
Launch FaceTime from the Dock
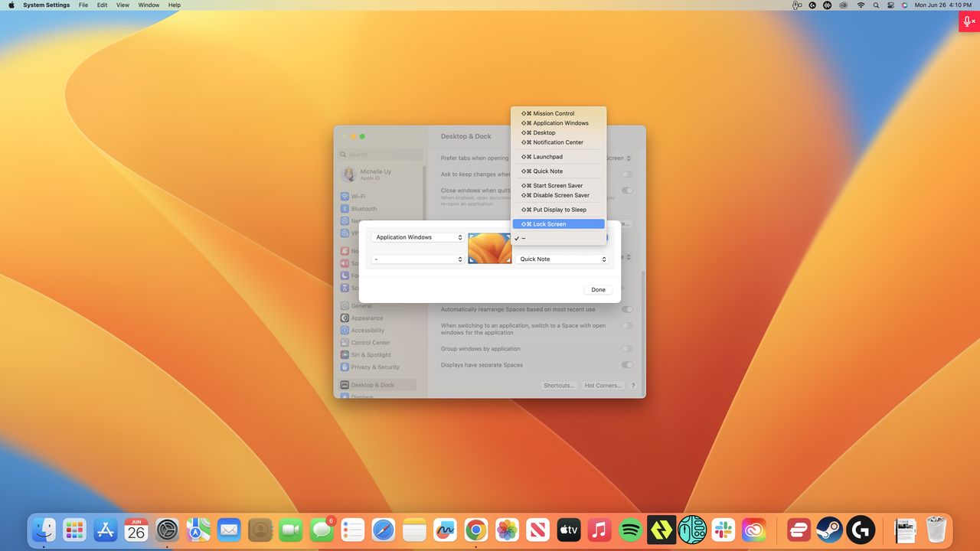pyautogui.click(x=291, y=530)
